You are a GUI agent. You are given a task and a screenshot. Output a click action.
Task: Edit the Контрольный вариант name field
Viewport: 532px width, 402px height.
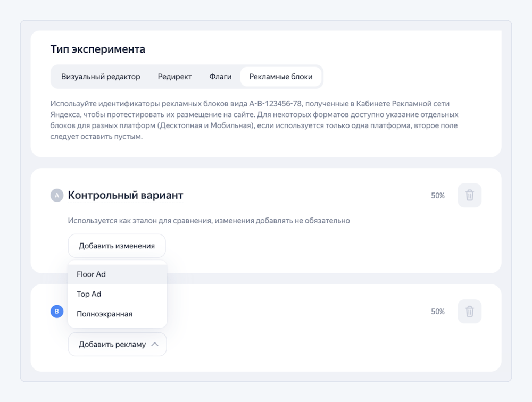(x=126, y=195)
